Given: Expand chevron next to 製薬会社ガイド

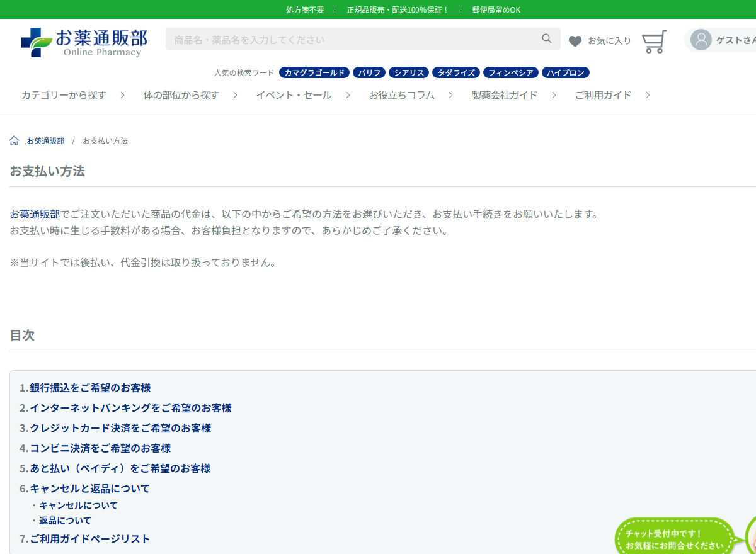Looking at the screenshot, I should tap(554, 95).
